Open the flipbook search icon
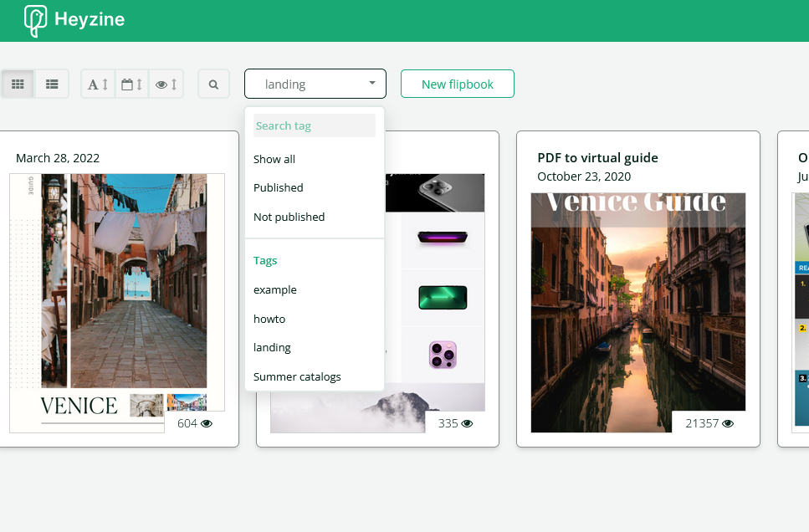 [213, 84]
